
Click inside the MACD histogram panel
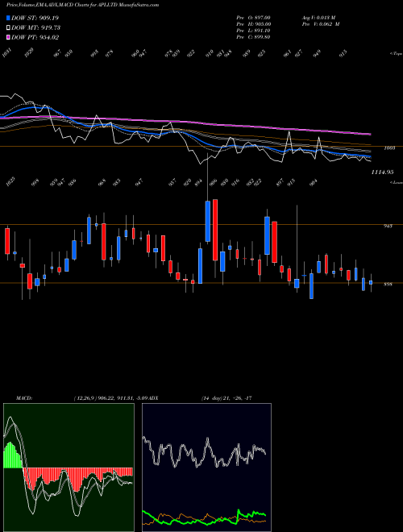(x=69, y=468)
